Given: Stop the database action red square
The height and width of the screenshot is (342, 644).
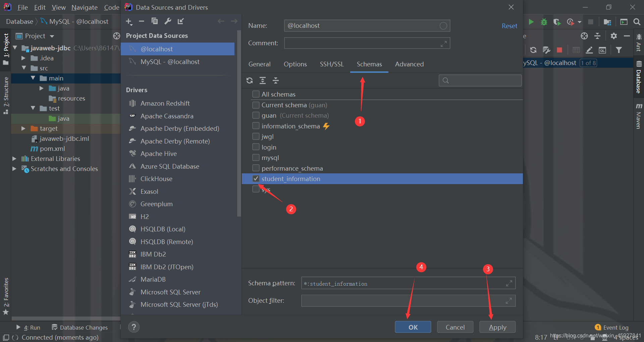Looking at the screenshot, I should click(559, 50).
